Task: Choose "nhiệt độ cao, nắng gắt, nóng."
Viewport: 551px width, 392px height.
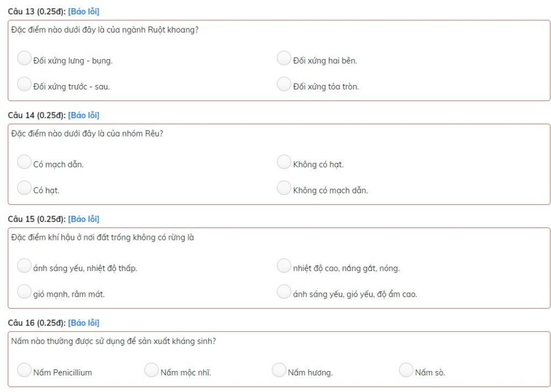Action: click(284, 266)
